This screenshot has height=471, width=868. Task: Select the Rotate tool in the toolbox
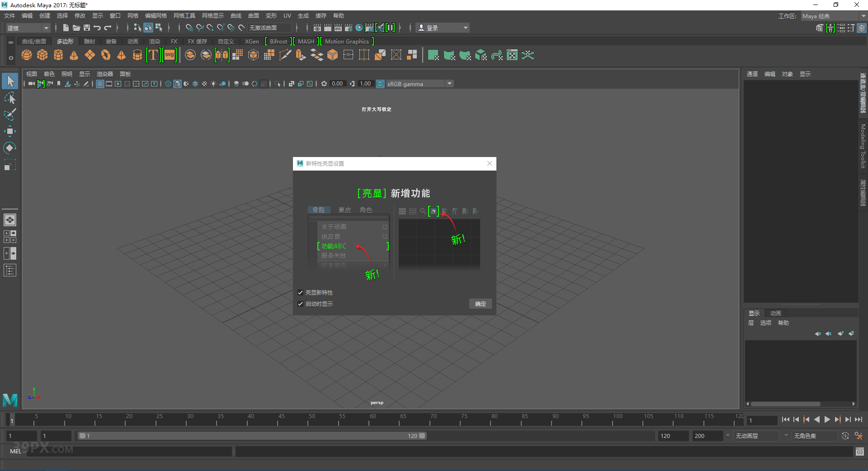tap(10, 148)
